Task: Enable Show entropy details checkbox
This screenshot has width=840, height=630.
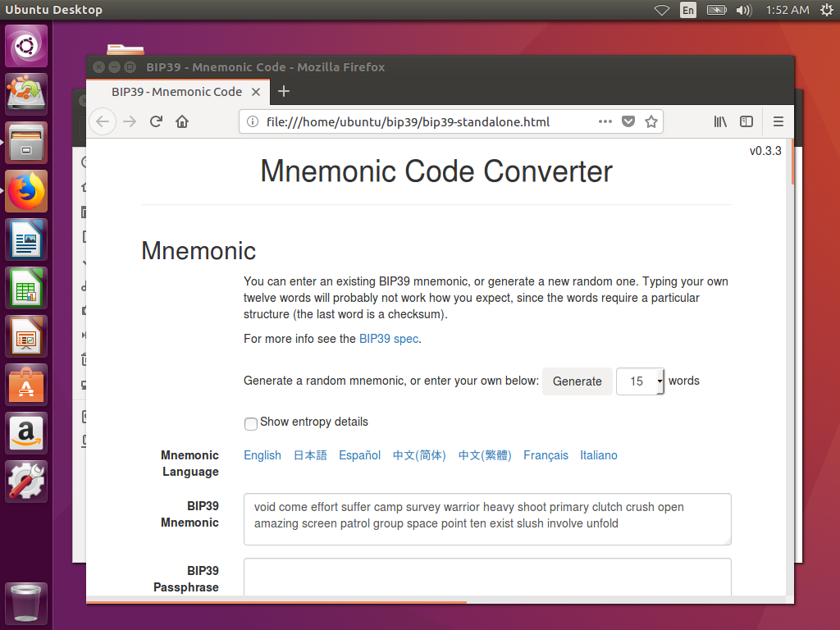Action: pos(251,423)
